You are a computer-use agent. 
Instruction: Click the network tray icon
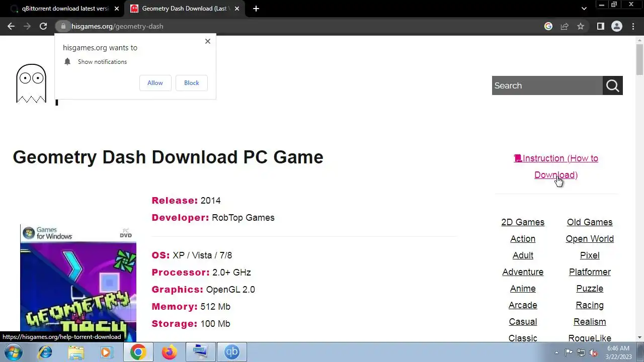[581, 352]
